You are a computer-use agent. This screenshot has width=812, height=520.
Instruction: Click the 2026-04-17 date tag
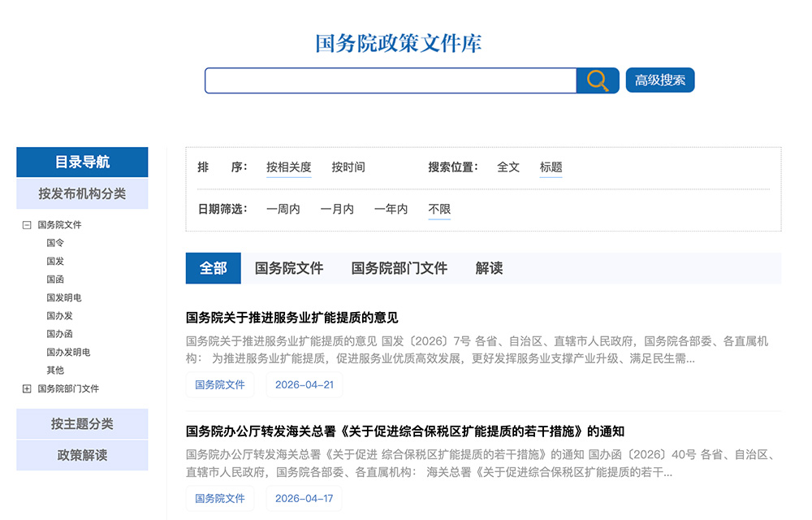(304, 498)
